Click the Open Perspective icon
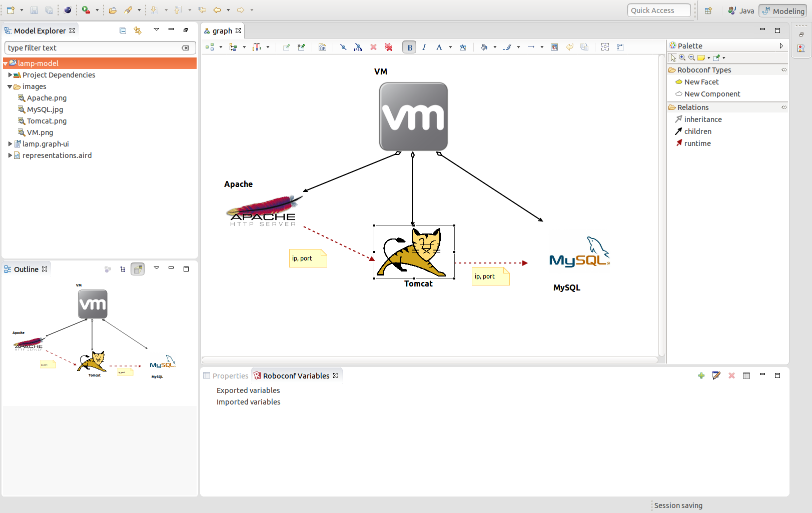Viewport: 812px width, 513px height. coord(708,10)
